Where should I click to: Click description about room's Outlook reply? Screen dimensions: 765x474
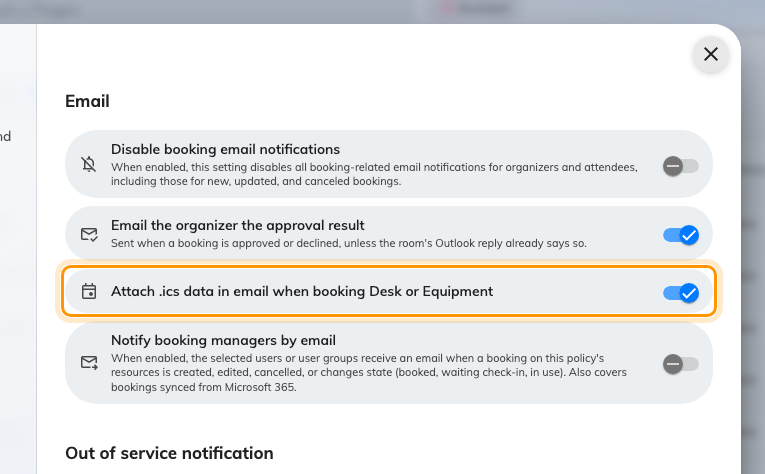(x=349, y=243)
